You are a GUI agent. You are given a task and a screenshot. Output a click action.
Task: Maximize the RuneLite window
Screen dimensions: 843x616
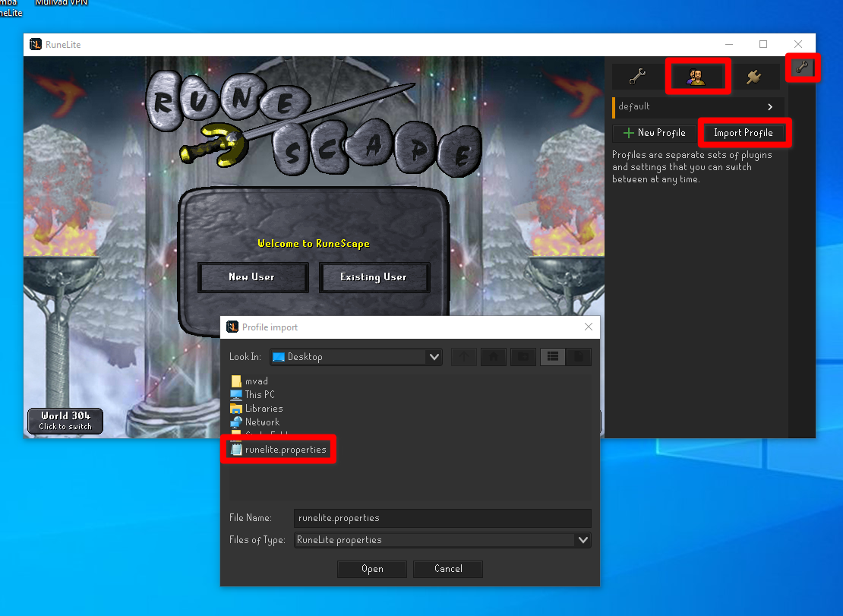(763, 44)
